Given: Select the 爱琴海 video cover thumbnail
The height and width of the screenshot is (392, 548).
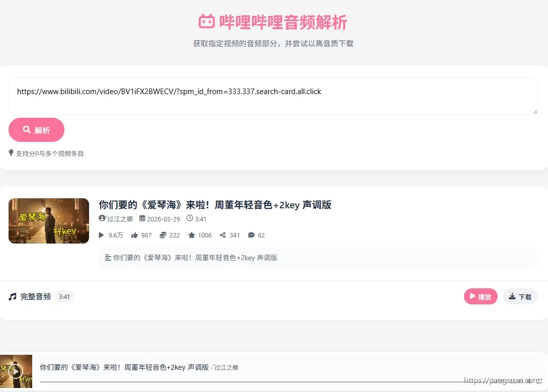Looking at the screenshot, I should point(48,220).
